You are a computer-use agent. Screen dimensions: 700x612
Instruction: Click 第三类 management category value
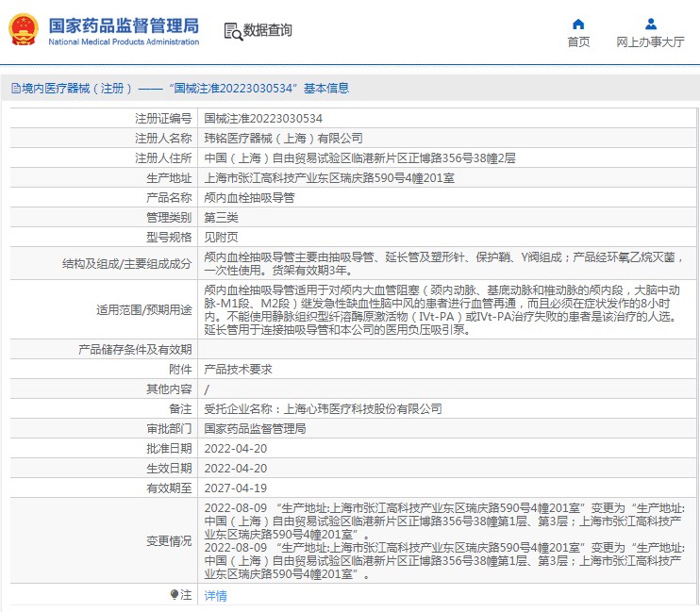(x=221, y=218)
